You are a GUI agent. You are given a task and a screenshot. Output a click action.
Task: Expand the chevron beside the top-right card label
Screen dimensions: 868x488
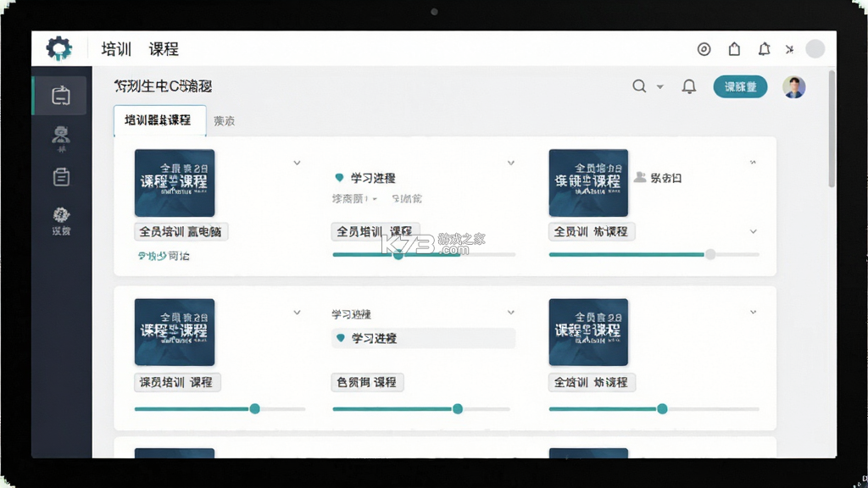(753, 231)
